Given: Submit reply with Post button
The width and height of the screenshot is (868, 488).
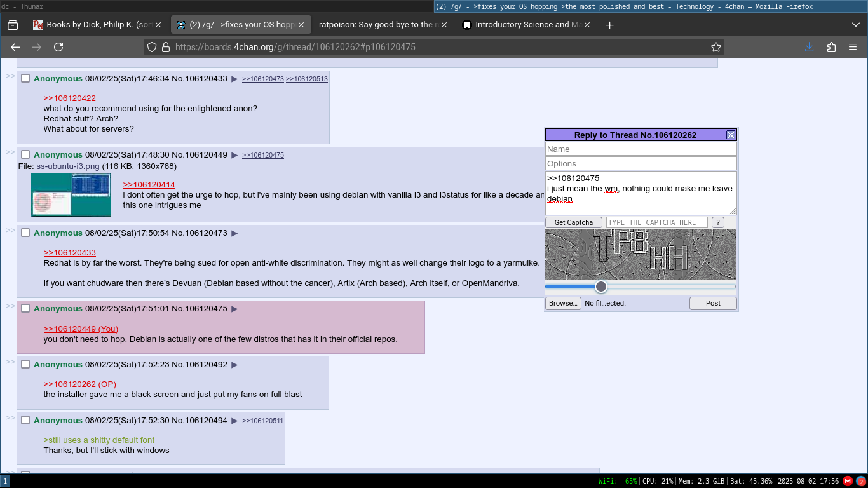Looking at the screenshot, I should (713, 303).
